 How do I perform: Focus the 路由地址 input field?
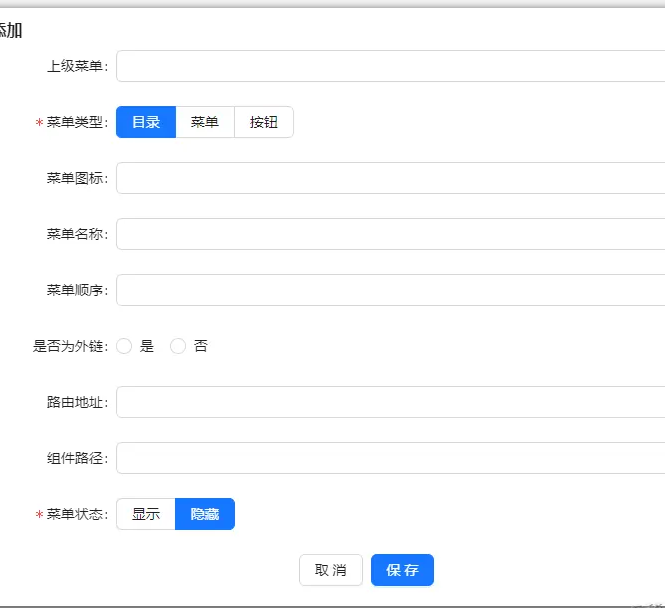coord(390,402)
